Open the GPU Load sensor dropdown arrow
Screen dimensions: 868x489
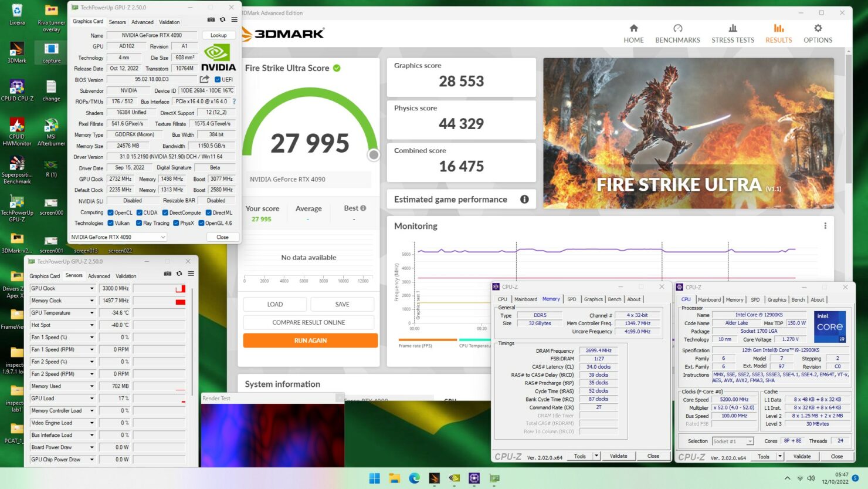[91, 399]
